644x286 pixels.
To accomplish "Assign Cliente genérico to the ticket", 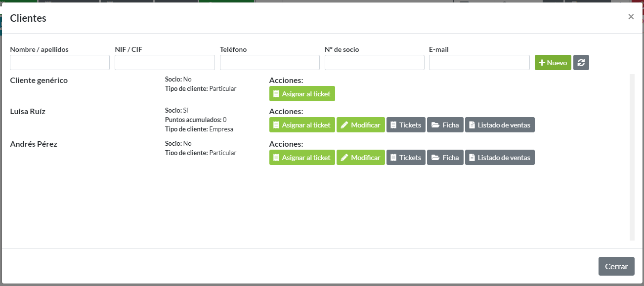I will click(302, 94).
